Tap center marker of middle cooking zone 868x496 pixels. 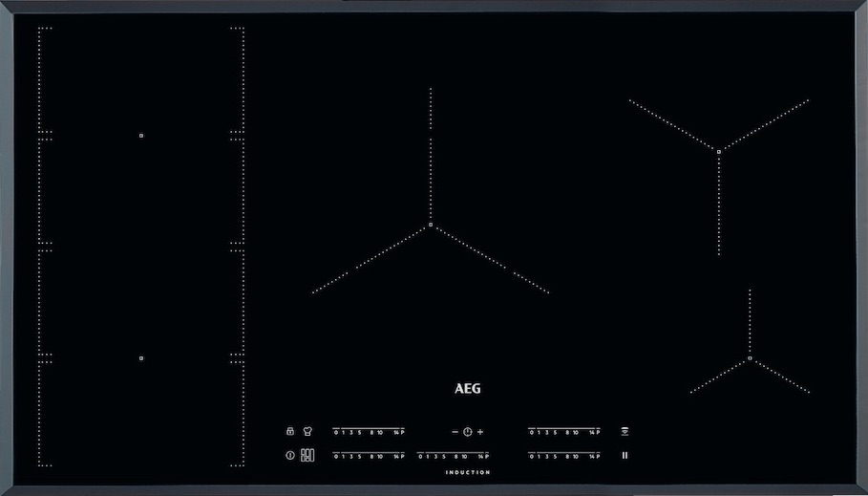pyautogui.click(x=431, y=226)
